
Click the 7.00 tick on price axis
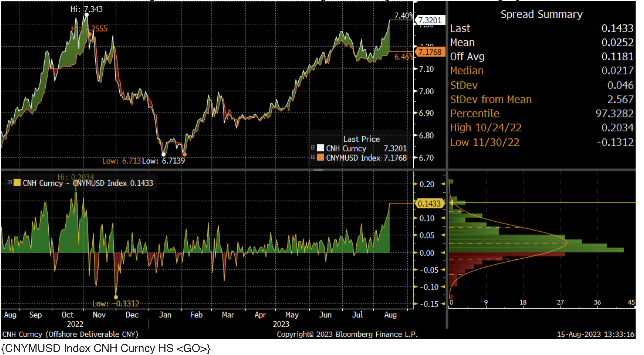click(426, 91)
